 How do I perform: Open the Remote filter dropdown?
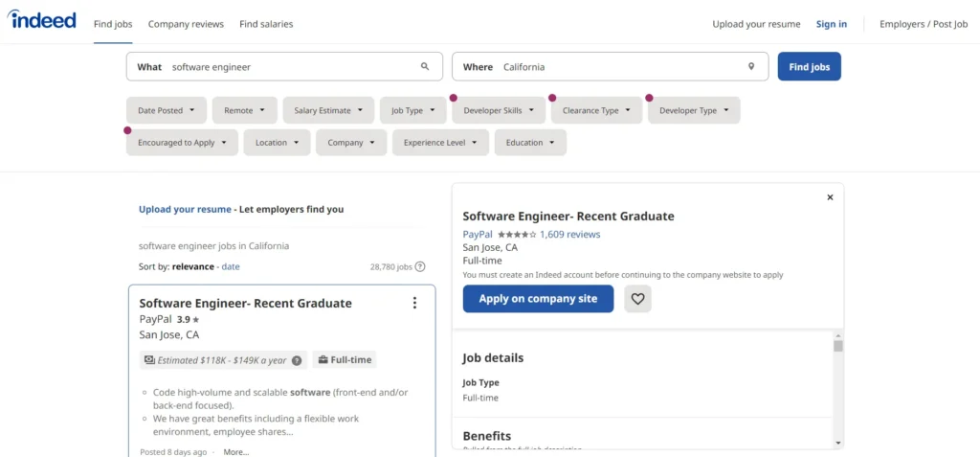[x=244, y=110]
